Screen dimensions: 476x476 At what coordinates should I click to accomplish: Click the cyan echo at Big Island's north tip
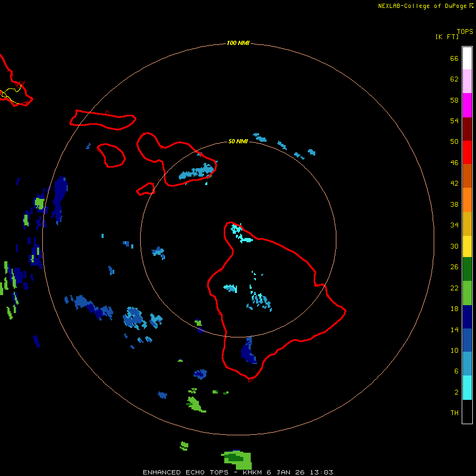[x=241, y=233]
